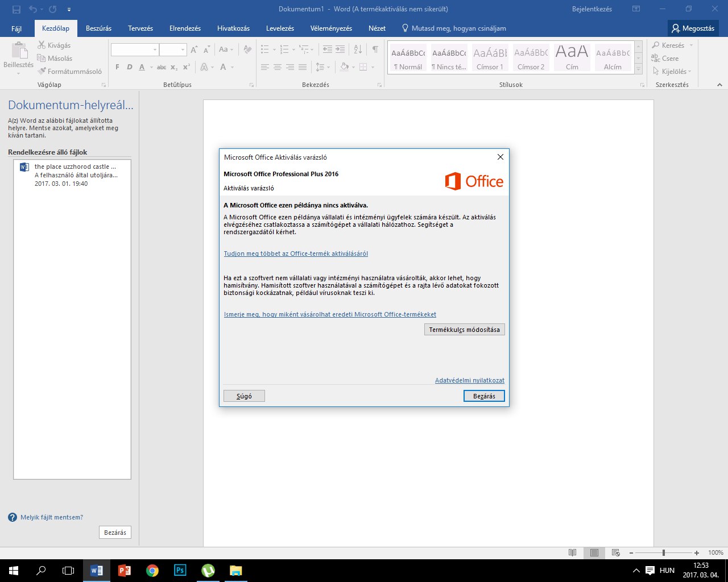Expand the bullet list dropdown arrow

point(275,50)
